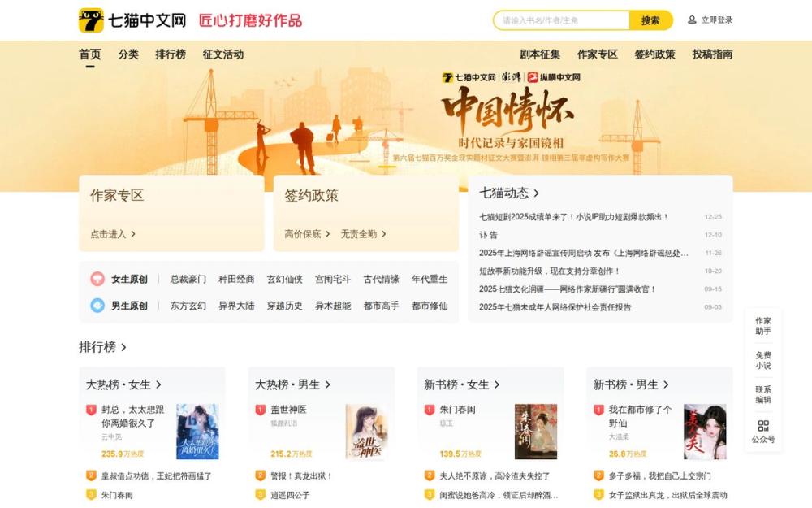Click 立即登录 link
This screenshot has height=508, width=812.
[717, 20]
